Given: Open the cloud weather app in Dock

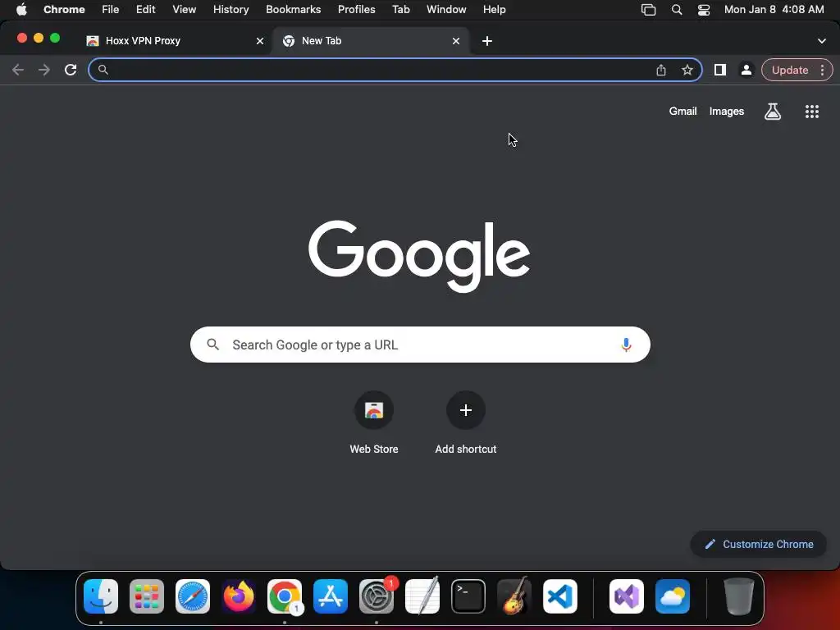Looking at the screenshot, I should click(673, 596).
